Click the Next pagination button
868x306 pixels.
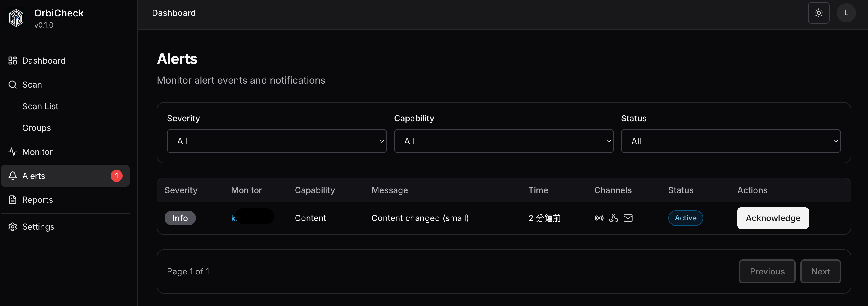pyautogui.click(x=821, y=271)
